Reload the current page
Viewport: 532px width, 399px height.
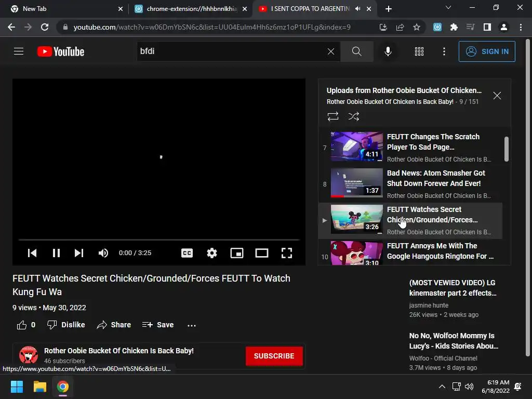(x=45, y=27)
